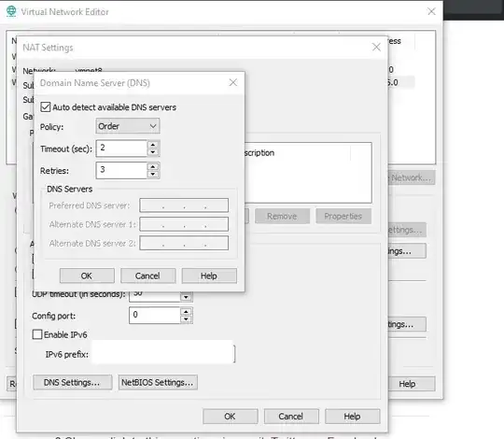Click the Config port input field

155,315
